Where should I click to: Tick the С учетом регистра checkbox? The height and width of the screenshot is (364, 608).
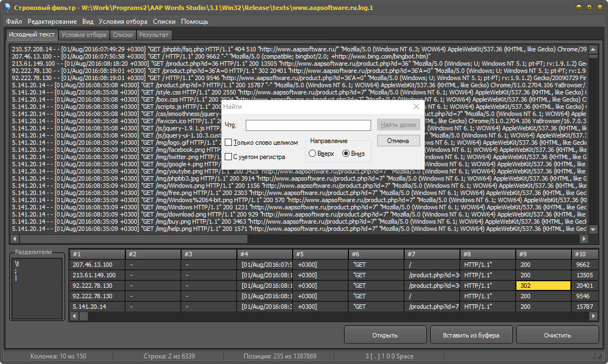[229, 157]
